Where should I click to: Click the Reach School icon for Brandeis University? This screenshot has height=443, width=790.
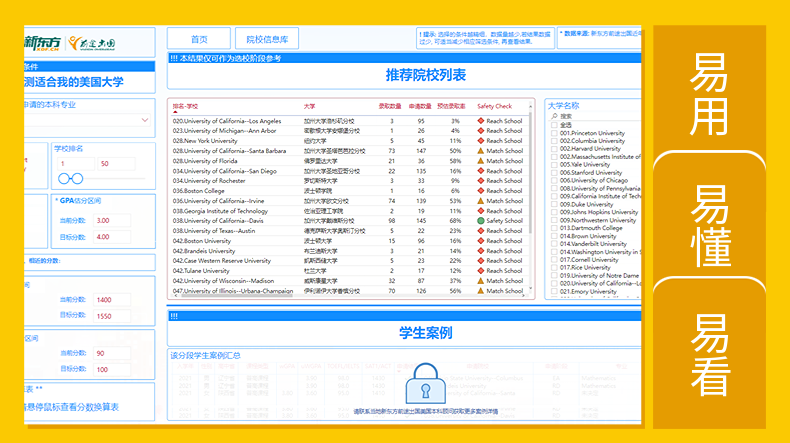(481, 251)
